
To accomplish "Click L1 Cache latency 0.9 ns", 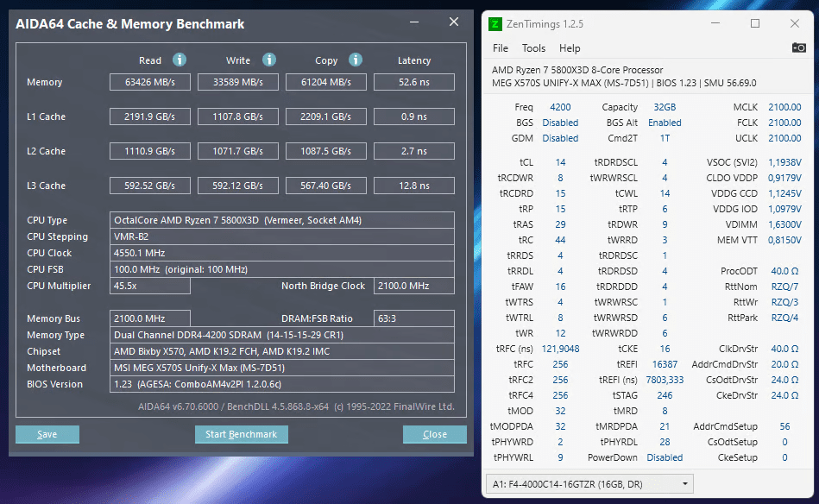I will click(414, 117).
